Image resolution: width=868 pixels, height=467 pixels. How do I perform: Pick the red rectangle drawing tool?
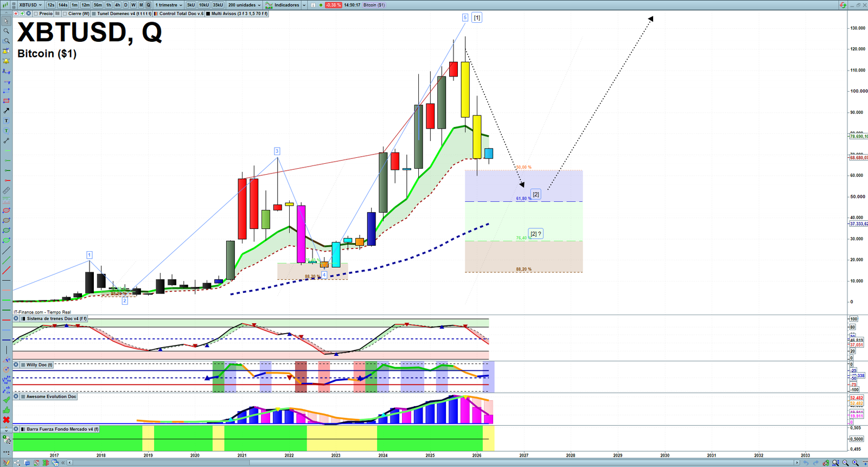click(6, 101)
